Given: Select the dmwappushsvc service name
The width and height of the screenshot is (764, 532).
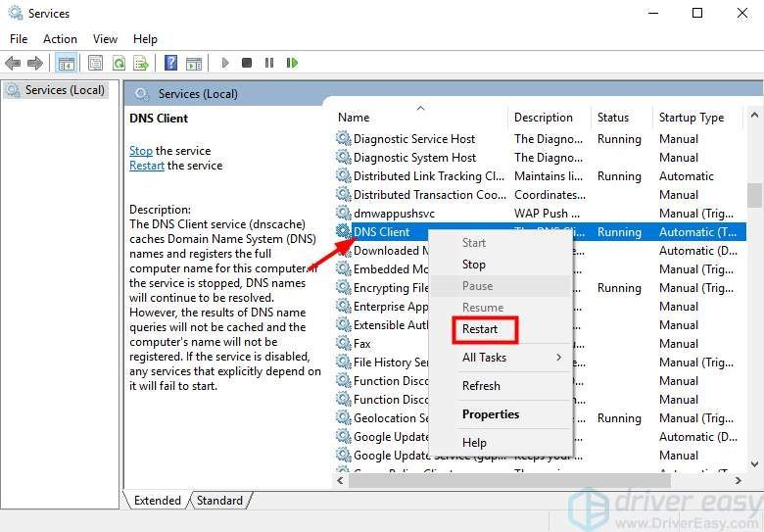Looking at the screenshot, I should [x=394, y=214].
